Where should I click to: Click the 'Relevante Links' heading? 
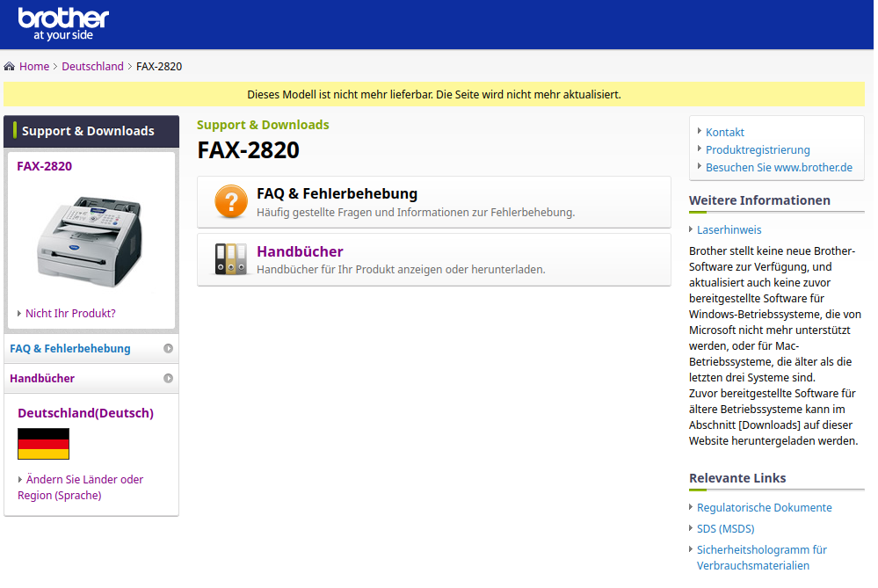pyautogui.click(x=737, y=478)
